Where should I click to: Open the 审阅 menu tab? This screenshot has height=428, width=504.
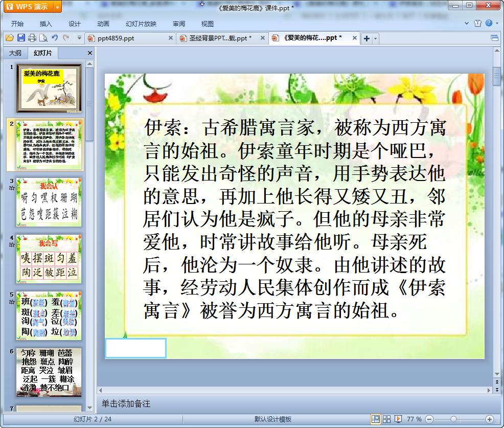pos(179,24)
